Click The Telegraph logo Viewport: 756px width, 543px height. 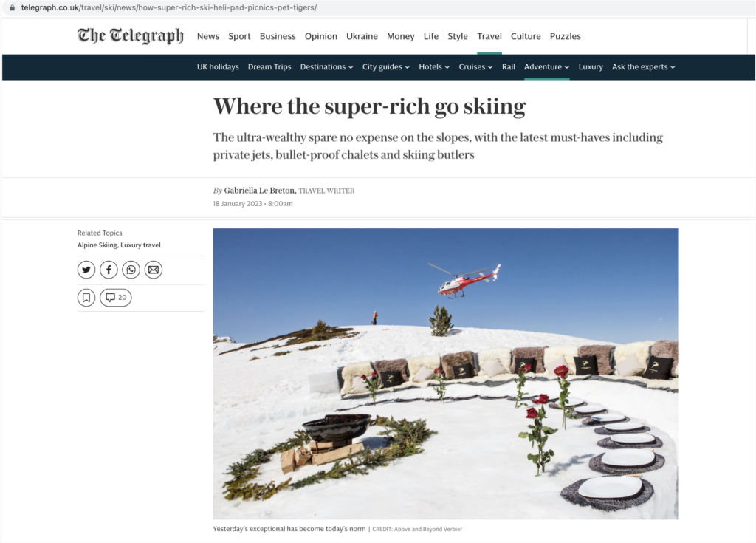(x=130, y=36)
